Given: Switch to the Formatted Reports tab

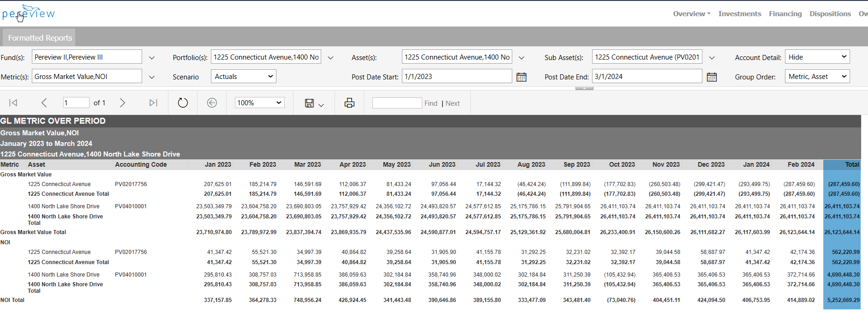Looking at the screenshot, I should (40, 38).
